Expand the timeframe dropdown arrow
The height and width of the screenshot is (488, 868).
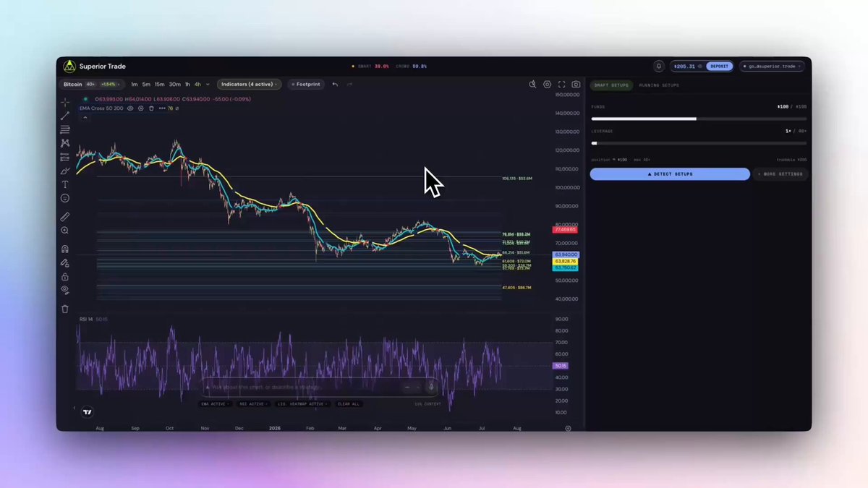click(208, 85)
